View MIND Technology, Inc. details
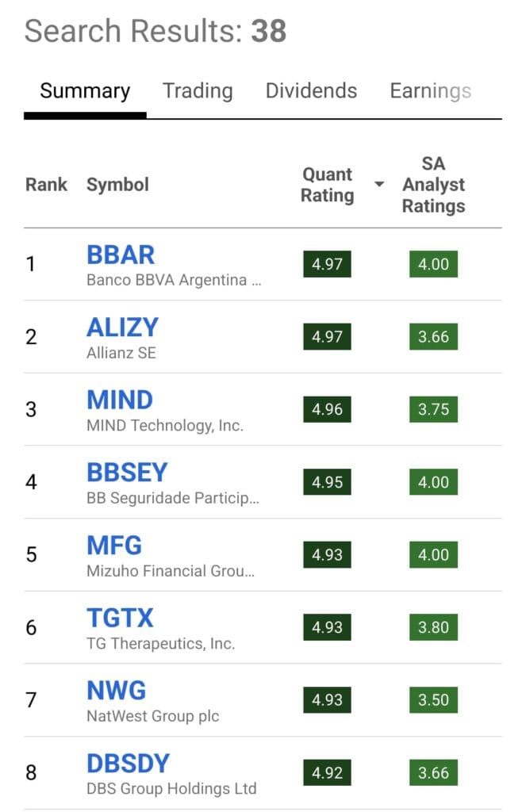526x812 pixels. [x=119, y=400]
